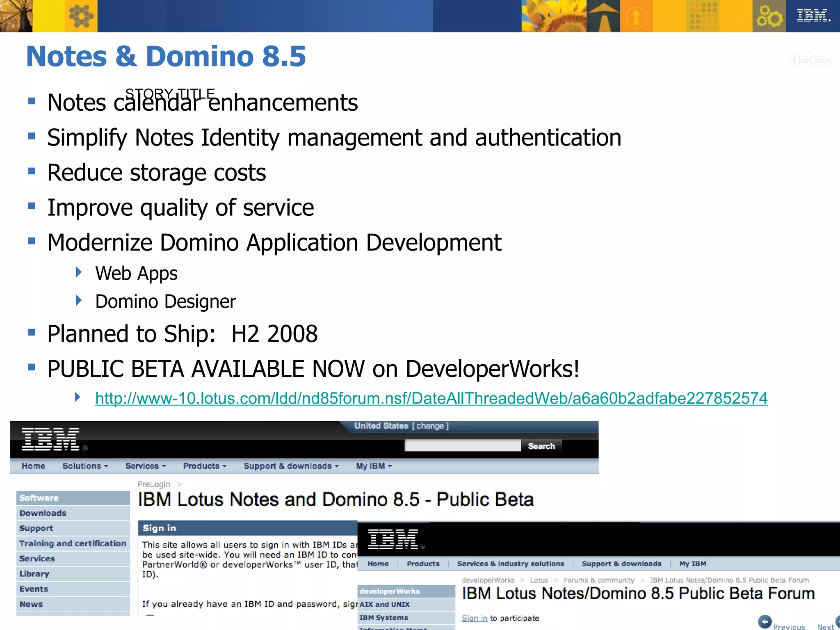840x630 pixels.
Task: Select AIX and UNIX in forum sidebar
Action: click(x=406, y=605)
